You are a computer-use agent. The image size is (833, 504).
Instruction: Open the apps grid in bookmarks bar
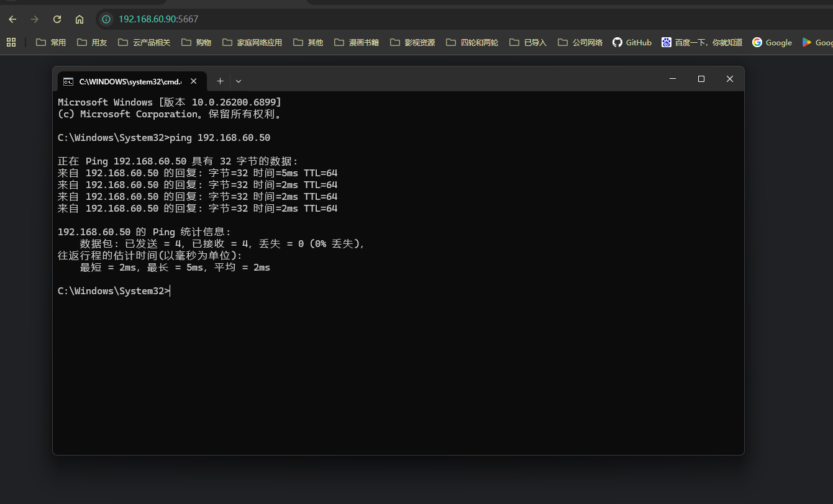11,42
